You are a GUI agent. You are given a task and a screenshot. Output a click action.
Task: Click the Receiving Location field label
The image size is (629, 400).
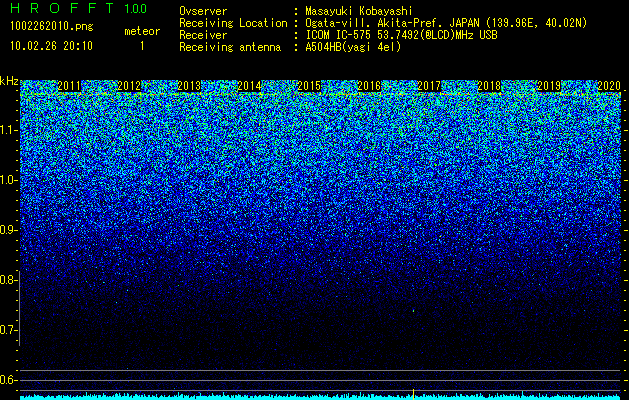[x=233, y=23]
